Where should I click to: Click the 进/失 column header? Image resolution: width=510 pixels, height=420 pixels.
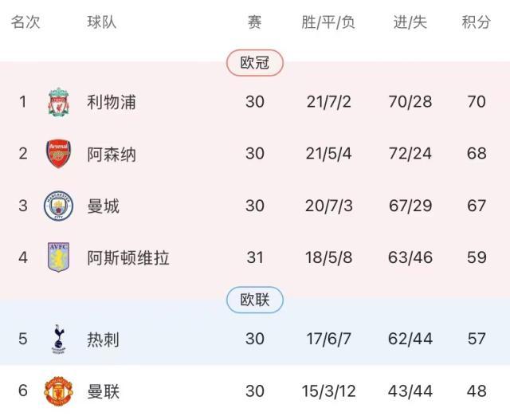410,22
